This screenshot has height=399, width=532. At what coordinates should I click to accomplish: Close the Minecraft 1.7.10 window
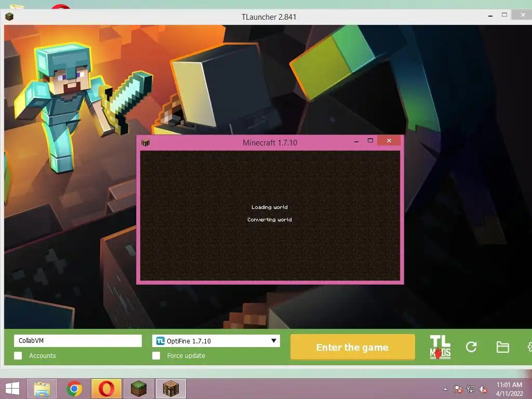pyautogui.click(x=389, y=140)
